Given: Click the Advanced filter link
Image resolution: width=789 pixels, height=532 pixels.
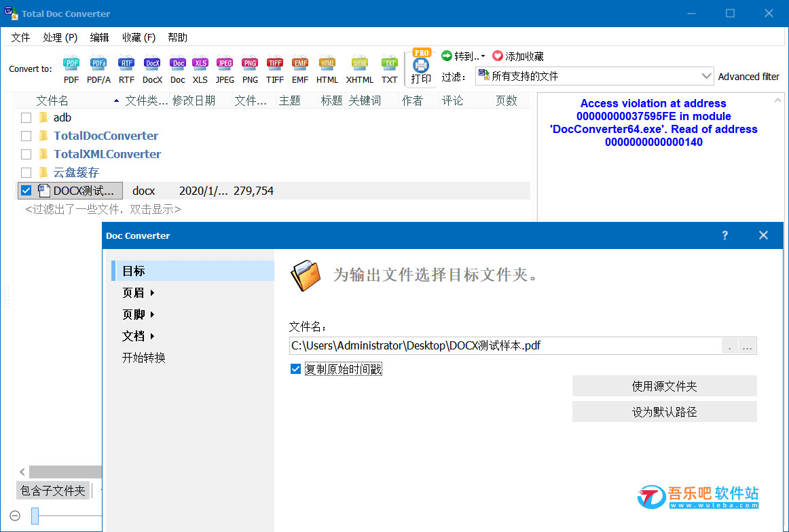Looking at the screenshot, I should 748,77.
